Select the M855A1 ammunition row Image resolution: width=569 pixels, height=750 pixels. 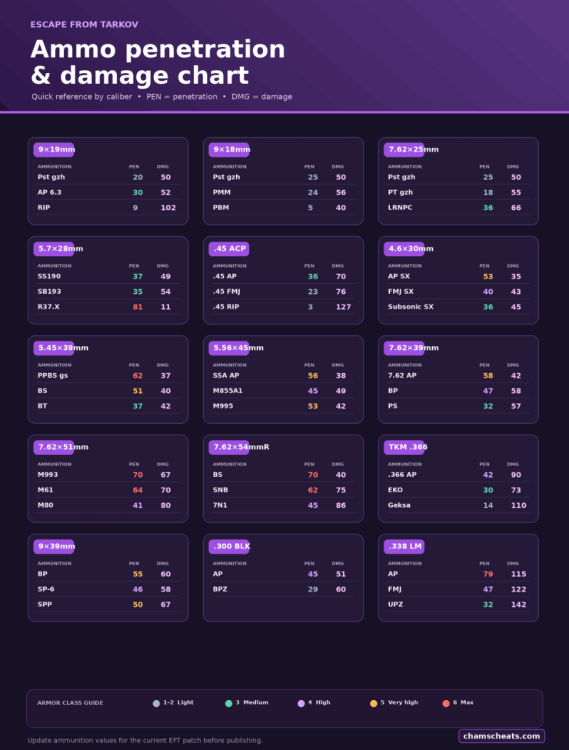pyautogui.click(x=283, y=391)
